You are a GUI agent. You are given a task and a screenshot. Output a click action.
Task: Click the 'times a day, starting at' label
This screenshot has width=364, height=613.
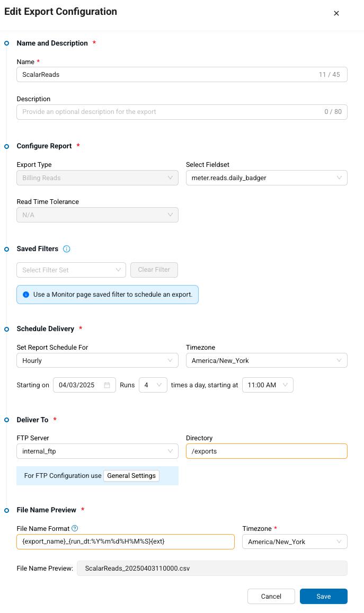[205, 385]
